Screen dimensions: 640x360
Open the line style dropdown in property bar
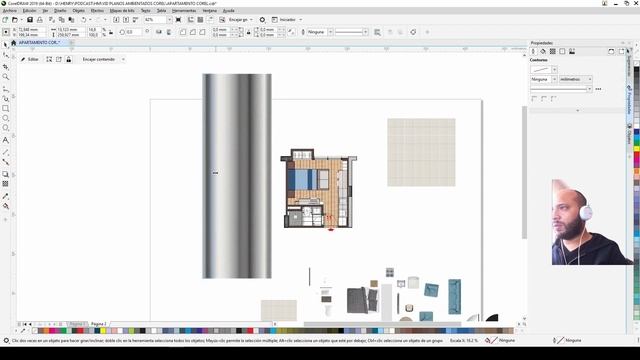pyautogui.click(x=365, y=32)
